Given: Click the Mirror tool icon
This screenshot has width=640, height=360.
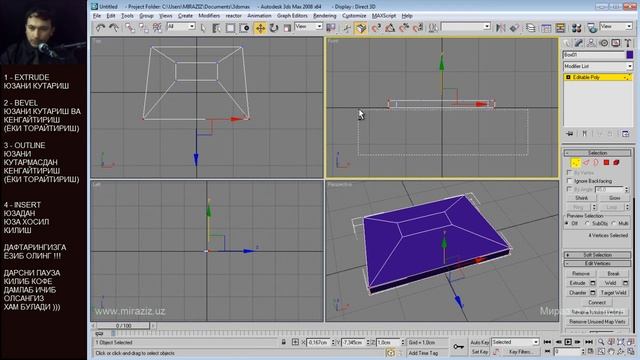Looking at the screenshot, I should click(500, 28).
